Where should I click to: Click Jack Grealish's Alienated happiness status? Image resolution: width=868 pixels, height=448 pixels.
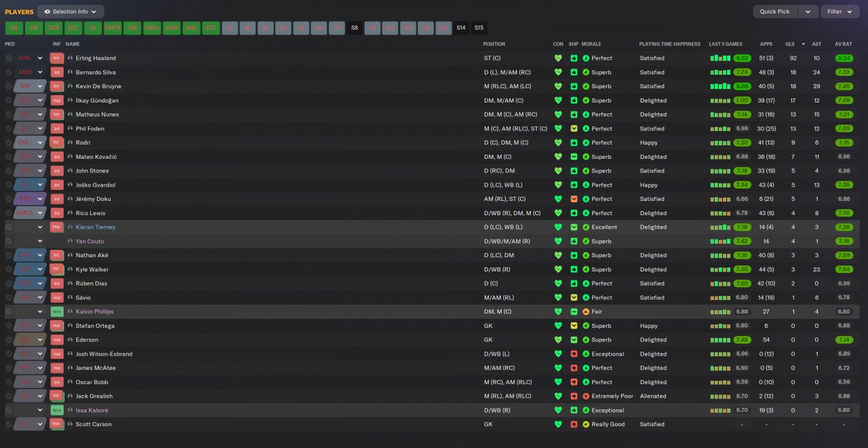click(653, 396)
